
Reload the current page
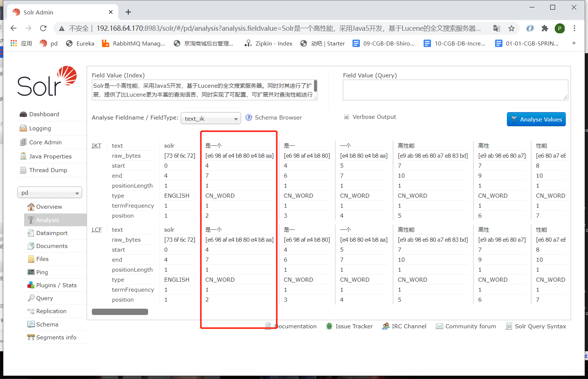(43, 28)
